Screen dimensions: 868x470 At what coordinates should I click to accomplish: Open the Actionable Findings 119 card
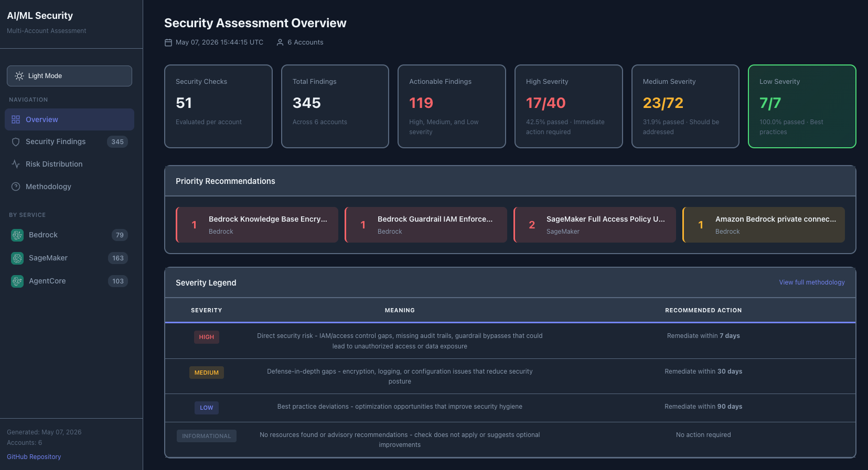coord(452,106)
